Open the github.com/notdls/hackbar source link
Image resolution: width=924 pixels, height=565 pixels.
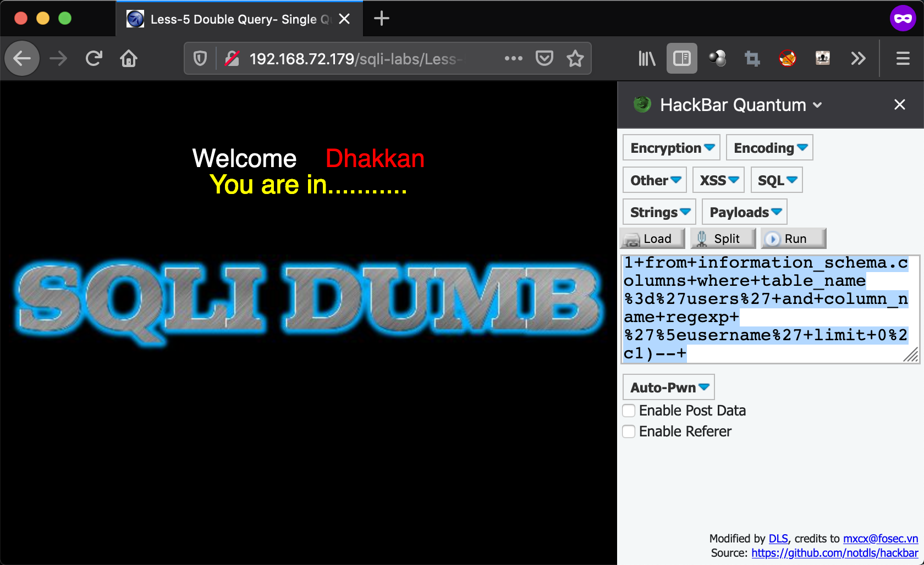[834, 553]
